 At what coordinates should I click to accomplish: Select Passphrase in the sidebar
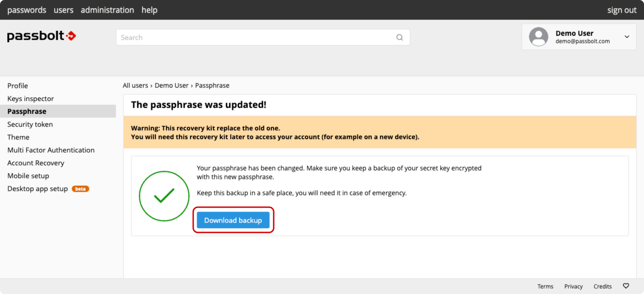58,111
